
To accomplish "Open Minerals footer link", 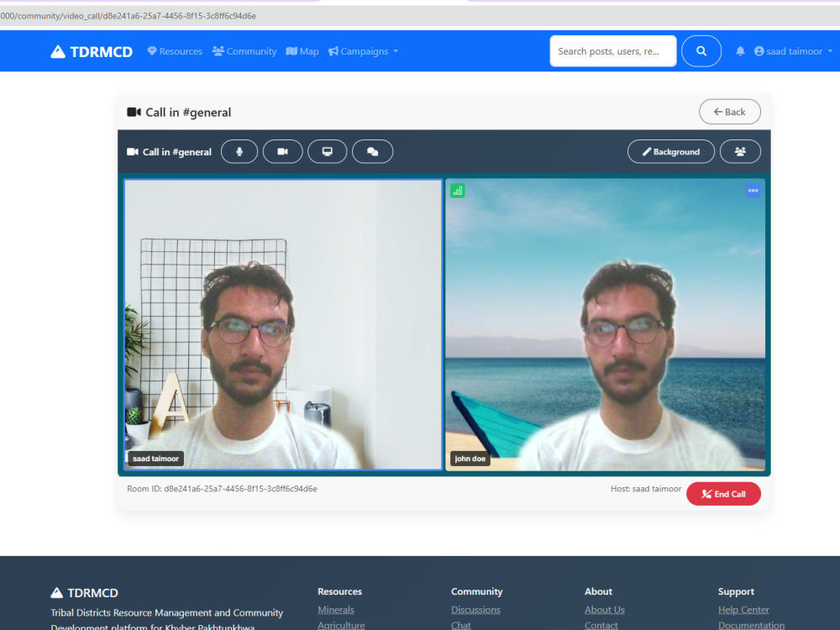I will [336, 610].
